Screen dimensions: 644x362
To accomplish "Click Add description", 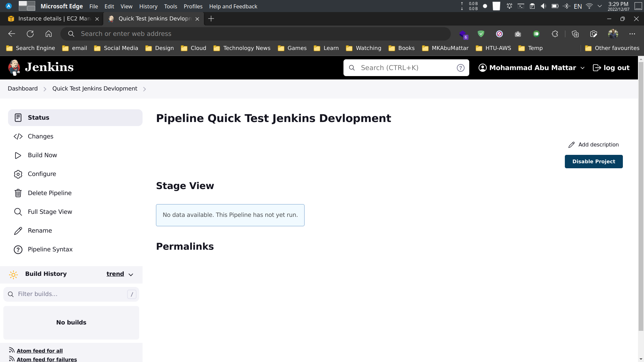I will (x=599, y=144).
